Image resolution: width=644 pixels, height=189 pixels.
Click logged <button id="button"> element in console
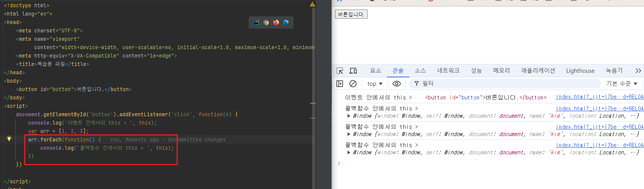(485, 98)
